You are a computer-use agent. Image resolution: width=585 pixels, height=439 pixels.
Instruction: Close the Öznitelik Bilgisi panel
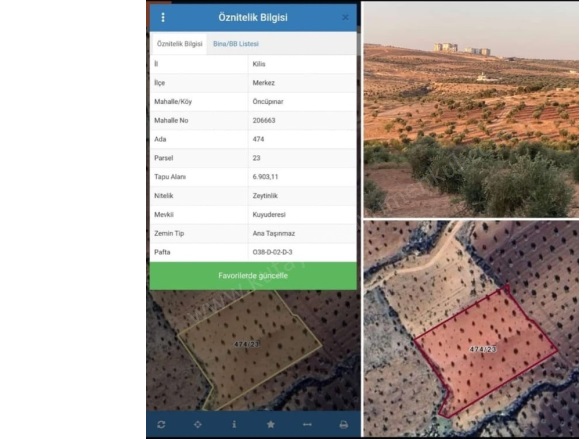(345, 17)
